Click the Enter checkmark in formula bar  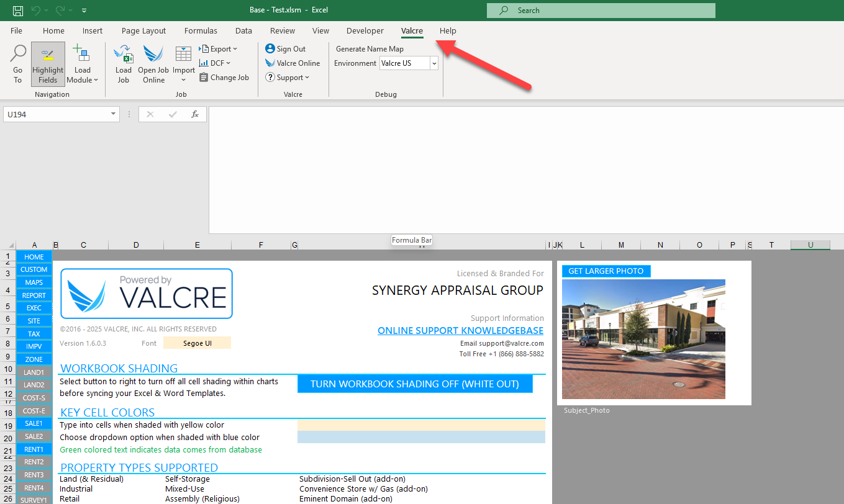[x=173, y=114]
